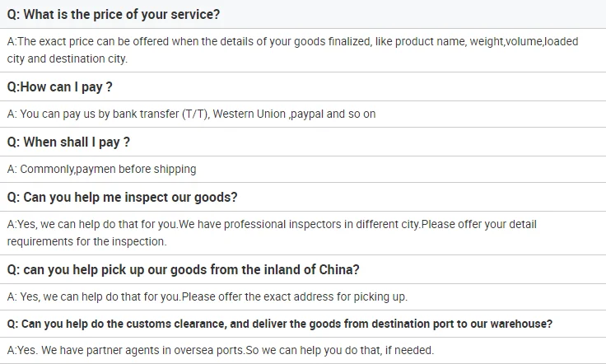The width and height of the screenshot is (606, 364).
Task: Click the word "paypal" in payment answer
Action: 307,114
